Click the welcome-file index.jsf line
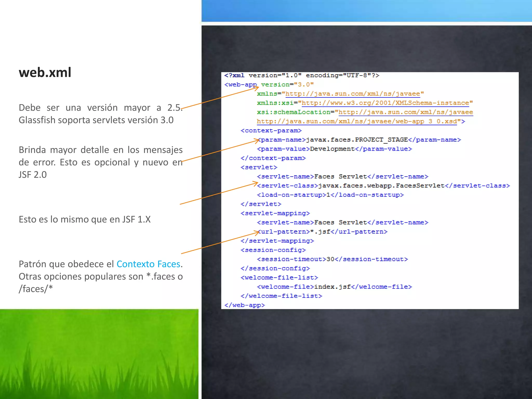This screenshot has height=399, width=532. 335,287
